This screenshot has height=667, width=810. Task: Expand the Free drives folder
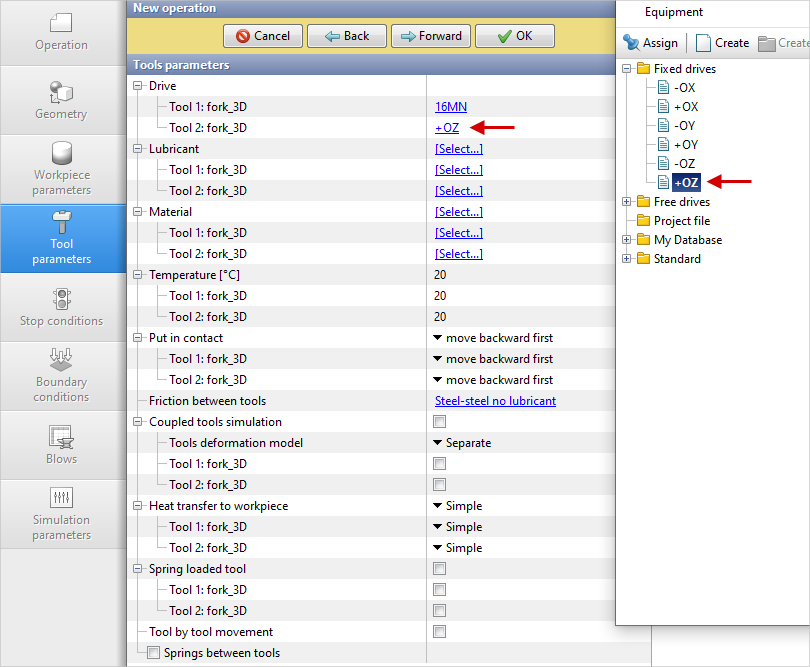(x=627, y=202)
